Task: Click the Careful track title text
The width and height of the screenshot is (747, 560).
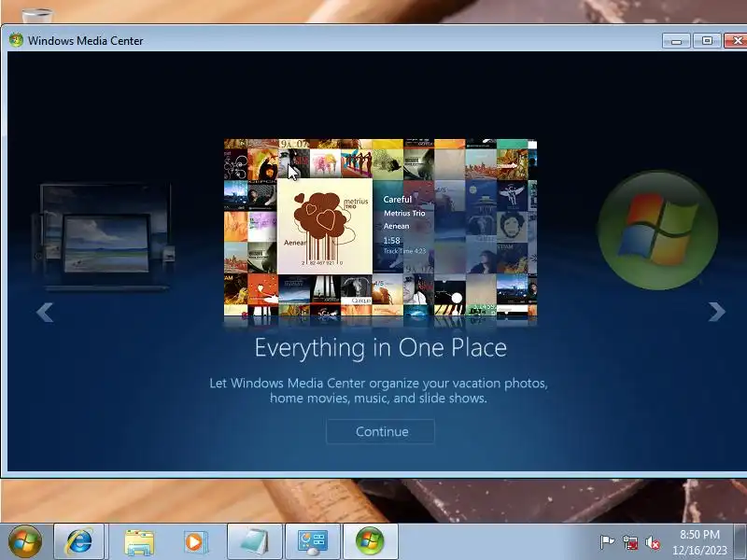Action: (x=398, y=199)
